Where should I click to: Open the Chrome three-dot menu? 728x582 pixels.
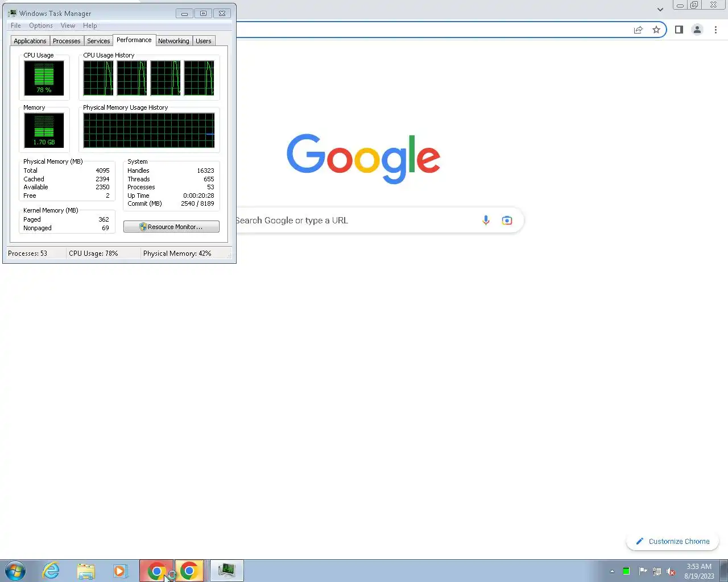715,30
